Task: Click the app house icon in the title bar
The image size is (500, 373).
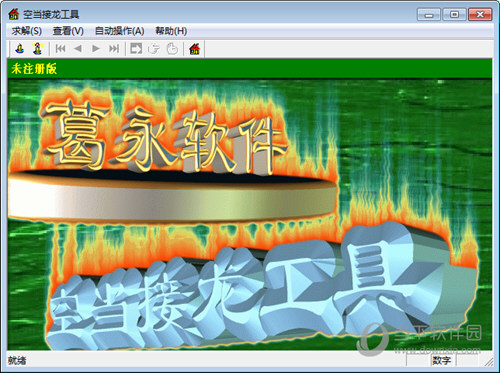Action: pyautogui.click(x=14, y=14)
